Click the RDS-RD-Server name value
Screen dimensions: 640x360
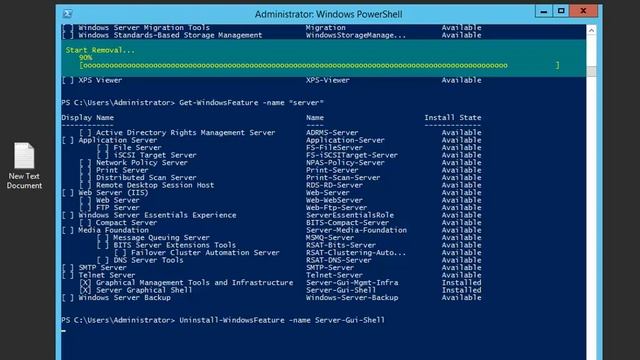point(334,185)
